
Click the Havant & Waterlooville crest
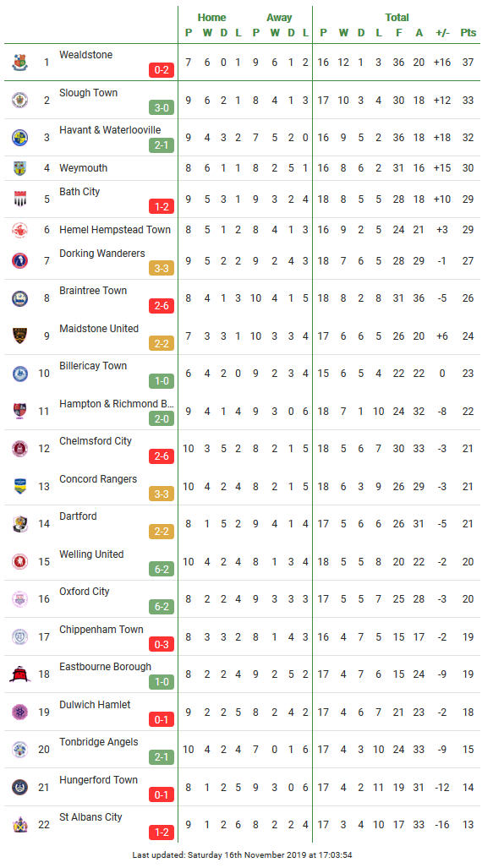coord(20,137)
